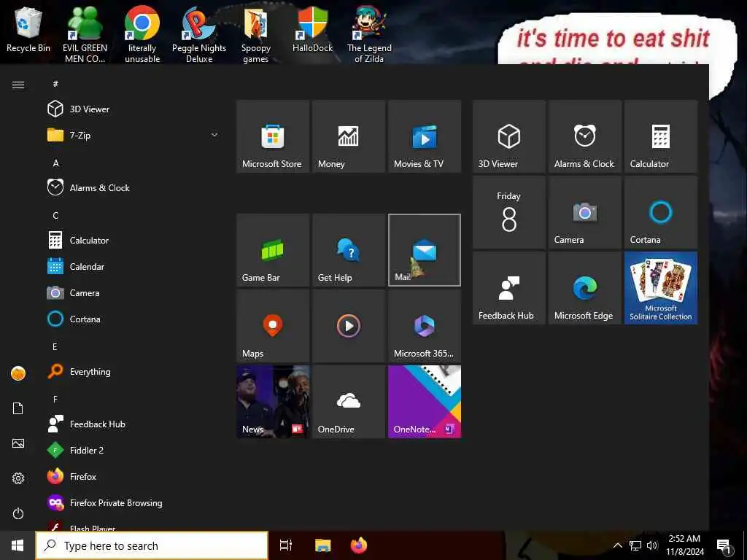Open the taskbar clock and date
747x560 pixels.
(x=684, y=545)
